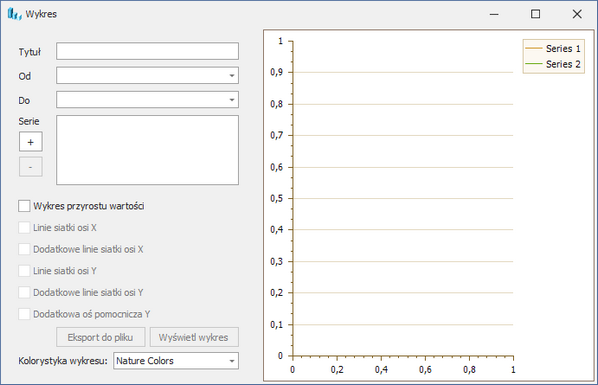Screen dimensions: 598x385
Task: Click the Wykres app icon in title bar
Action: click(14, 14)
